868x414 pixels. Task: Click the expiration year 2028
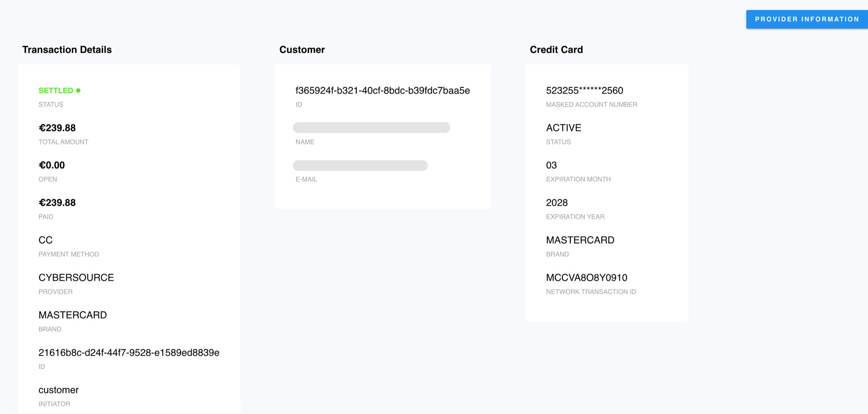click(x=557, y=203)
